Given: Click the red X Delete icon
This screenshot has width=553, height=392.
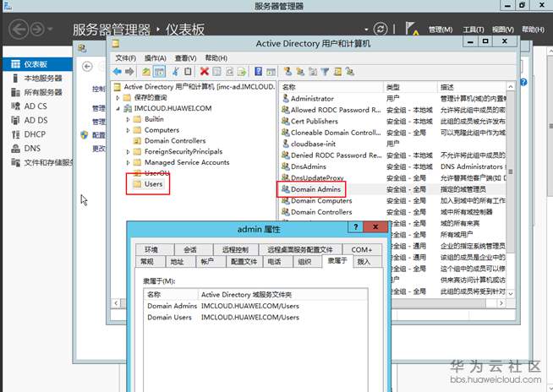Looking at the screenshot, I should pos(204,72).
